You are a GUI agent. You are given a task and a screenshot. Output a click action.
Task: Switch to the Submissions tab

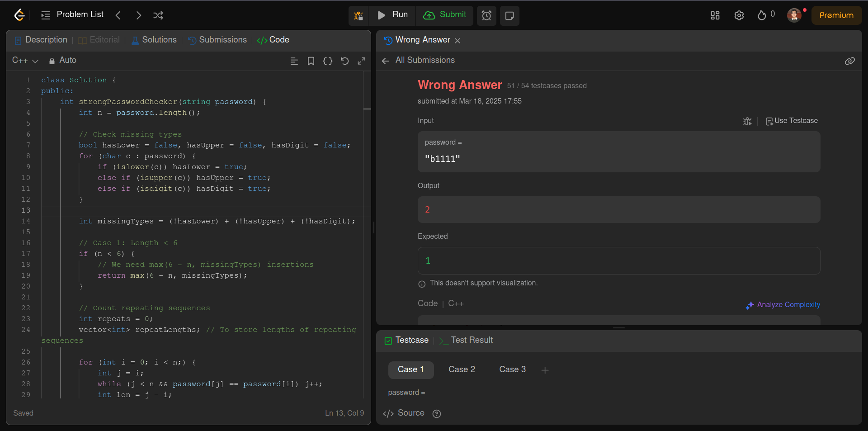(x=217, y=40)
